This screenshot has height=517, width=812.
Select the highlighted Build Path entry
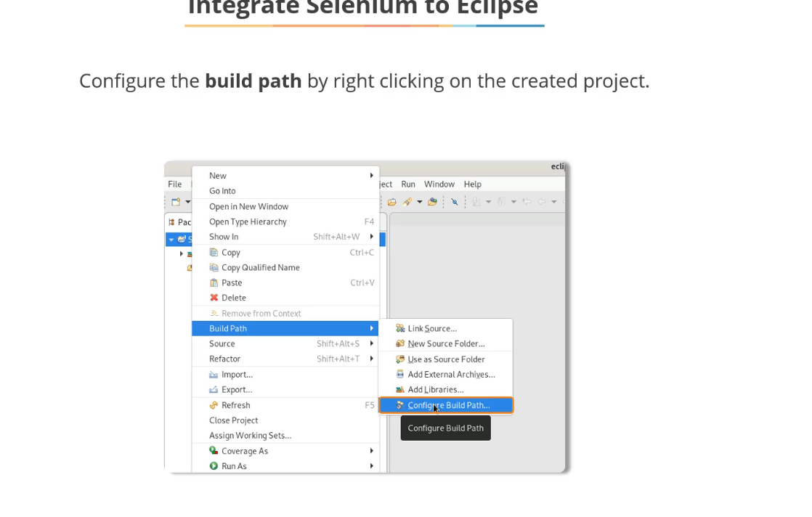click(x=285, y=329)
